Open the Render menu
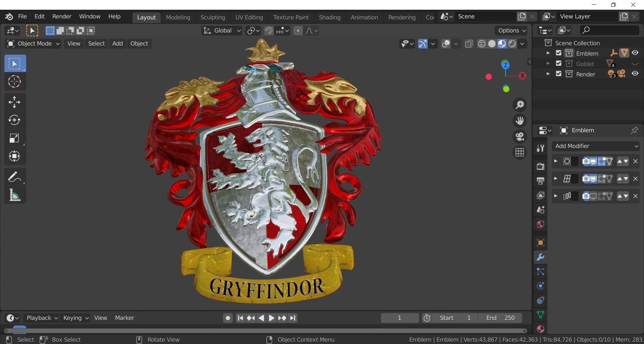Screen dimensions: 644x344 (x=62, y=16)
